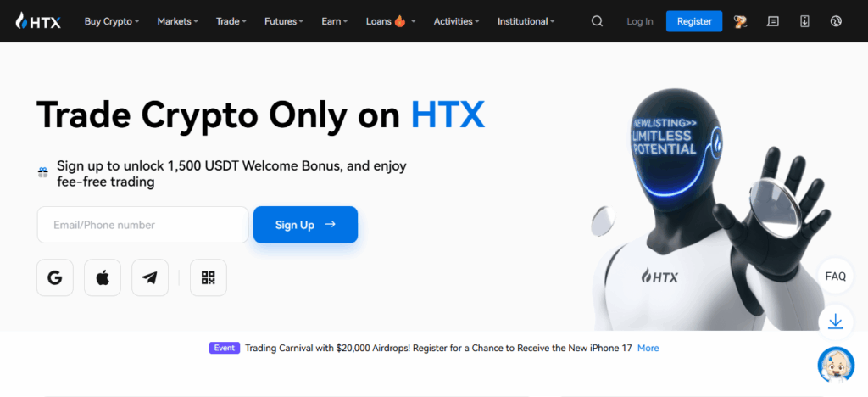Open the app download phone icon
The width and height of the screenshot is (868, 397).
pyautogui.click(x=805, y=21)
